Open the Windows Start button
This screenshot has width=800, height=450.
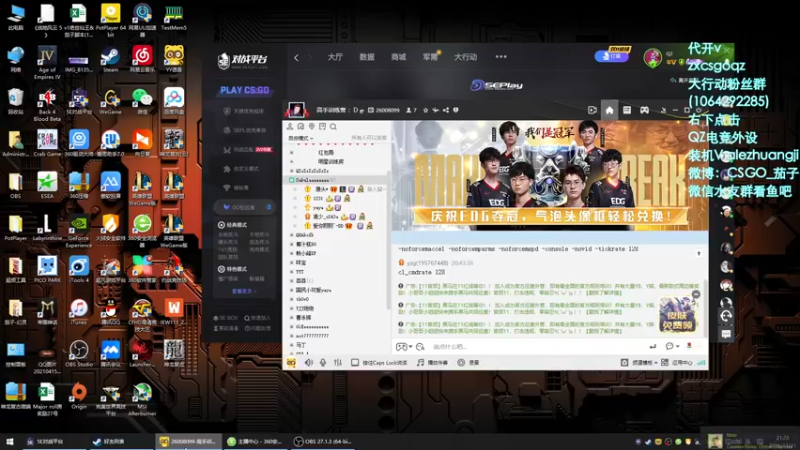click(10, 441)
